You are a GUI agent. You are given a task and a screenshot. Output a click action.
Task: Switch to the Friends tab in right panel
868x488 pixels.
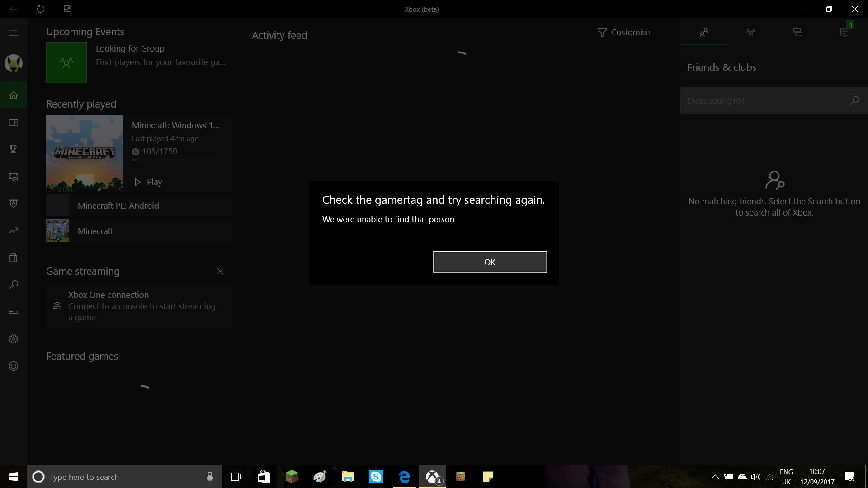click(x=704, y=33)
